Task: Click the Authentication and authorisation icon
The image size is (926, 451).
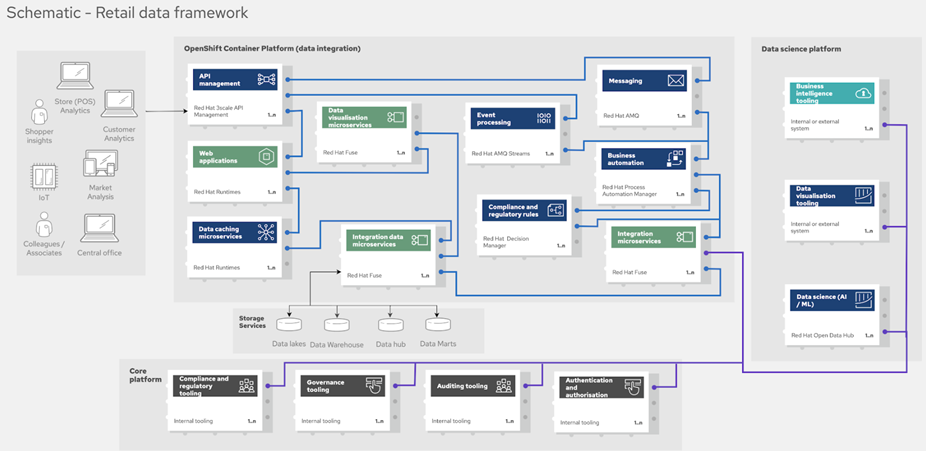Action: click(x=632, y=388)
